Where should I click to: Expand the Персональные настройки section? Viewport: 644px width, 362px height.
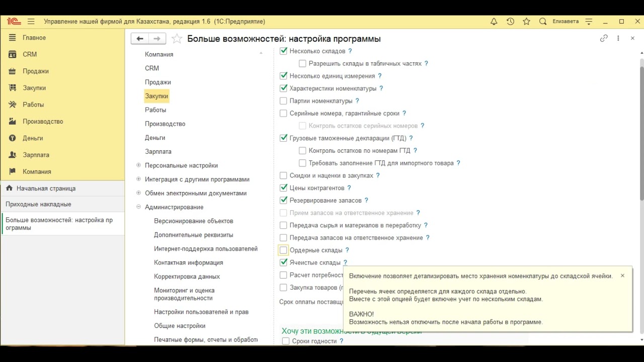[x=138, y=165]
